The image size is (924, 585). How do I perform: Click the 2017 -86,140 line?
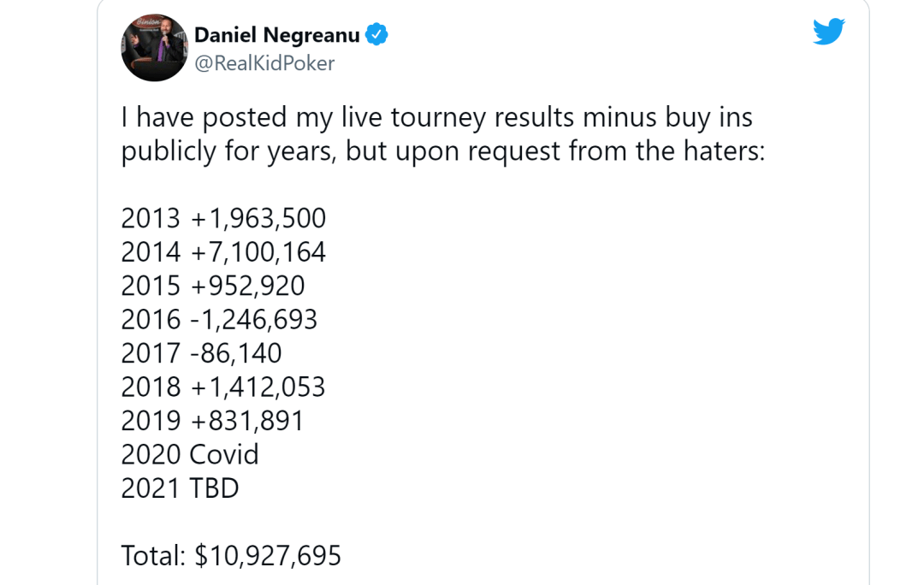click(x=202, y=353)
